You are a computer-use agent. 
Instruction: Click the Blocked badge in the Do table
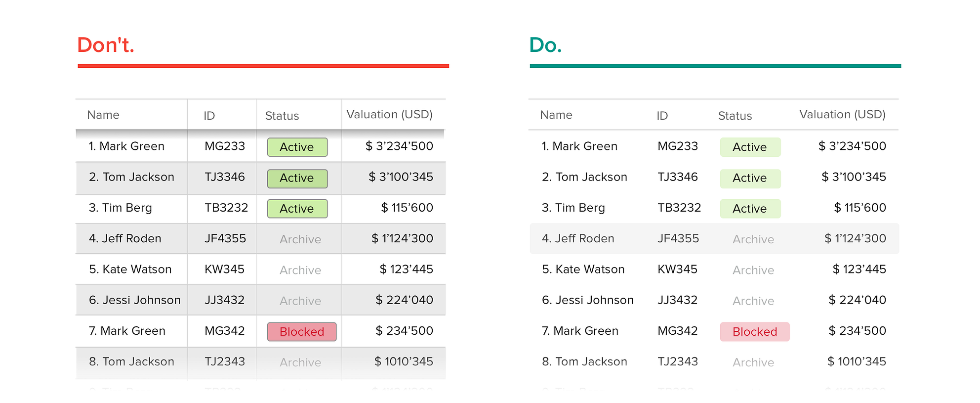(754, 332)
